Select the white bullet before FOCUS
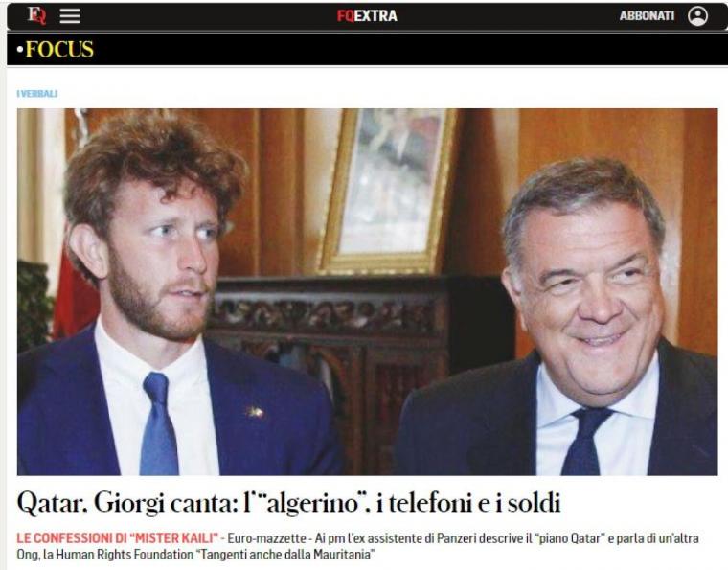Image resolution: width=728 pixels, height=570 pixels. 20,49
